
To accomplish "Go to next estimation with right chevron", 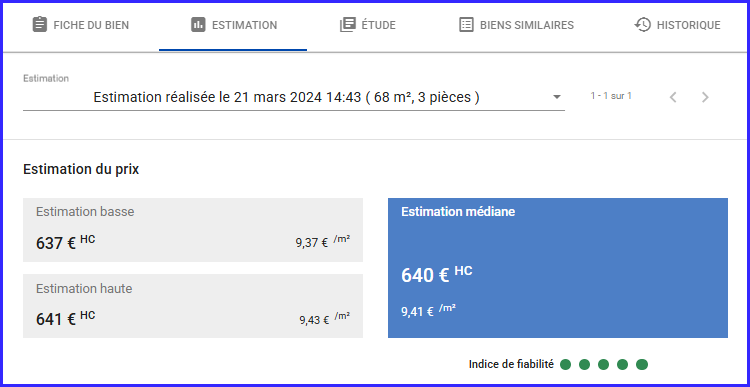I will (x=705, y=97).
